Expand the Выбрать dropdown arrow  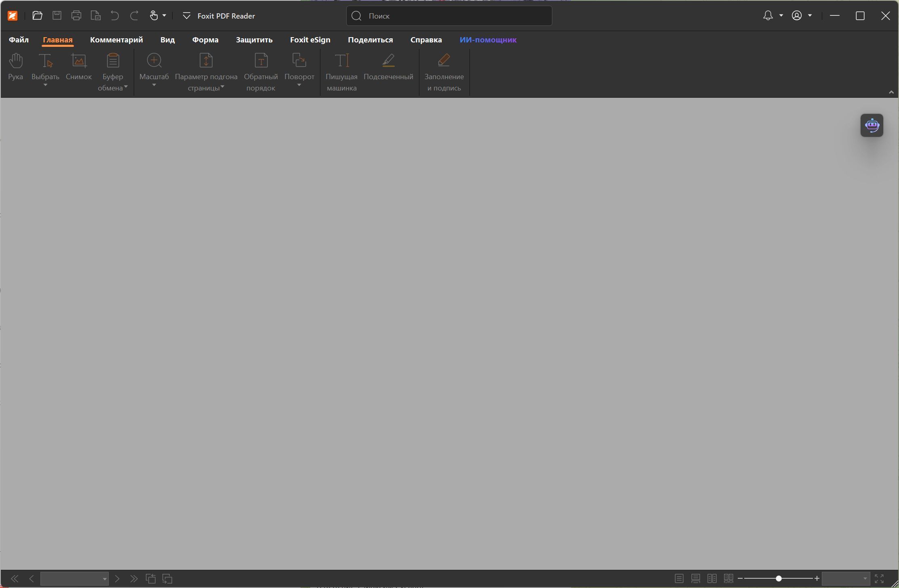[x=45, y=85]
